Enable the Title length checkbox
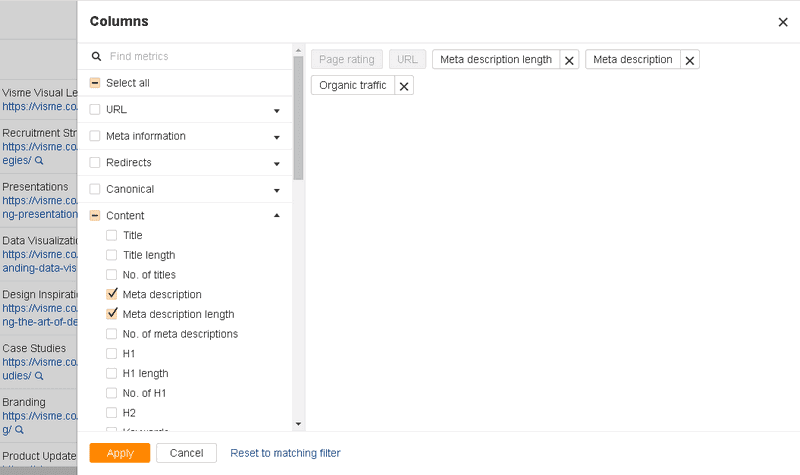 click(112, 255)
